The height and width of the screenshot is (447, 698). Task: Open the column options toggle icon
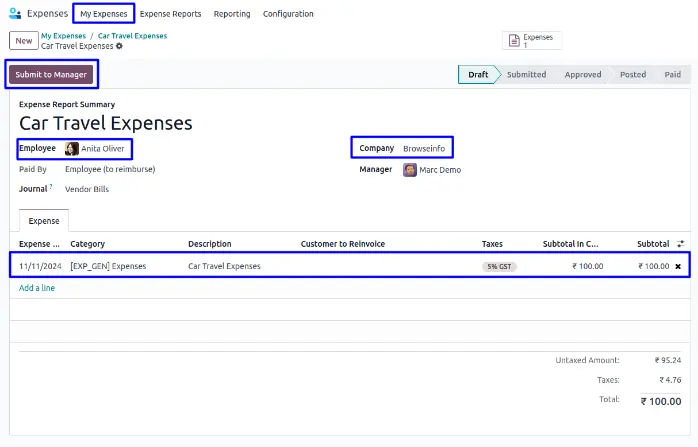(x=681, y=244)
